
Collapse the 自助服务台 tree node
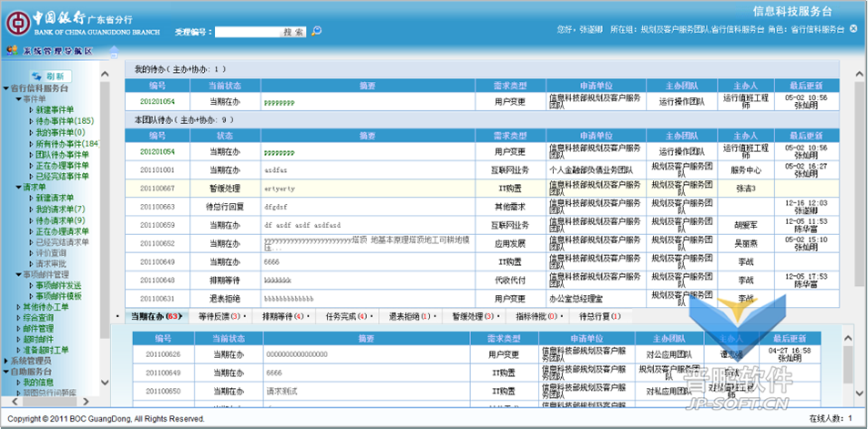tap(5, 372)
